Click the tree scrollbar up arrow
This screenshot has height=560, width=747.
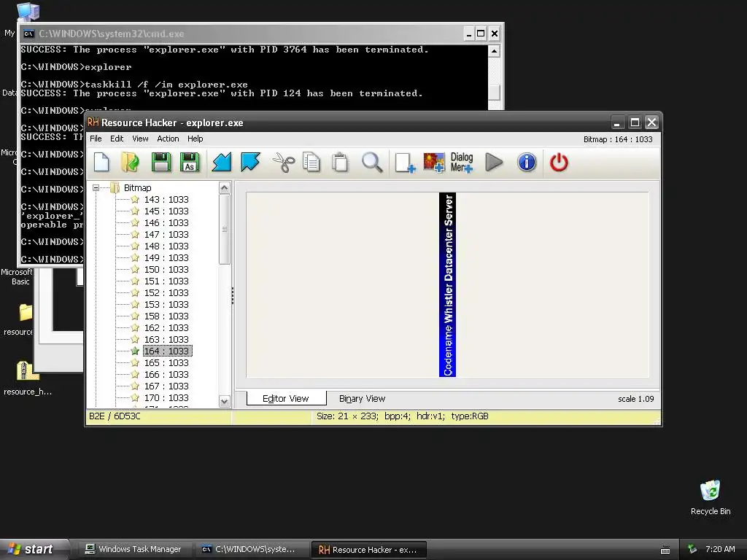tap(225, 187)
